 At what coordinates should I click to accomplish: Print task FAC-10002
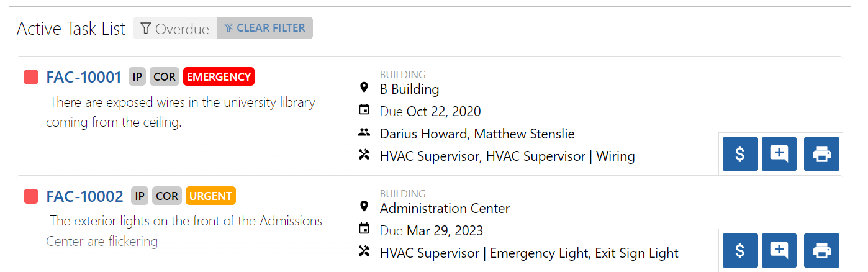click(x=821, y=250)
